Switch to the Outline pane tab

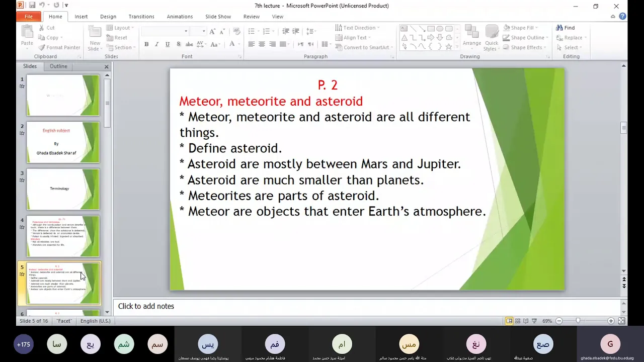tap(58, 66)
